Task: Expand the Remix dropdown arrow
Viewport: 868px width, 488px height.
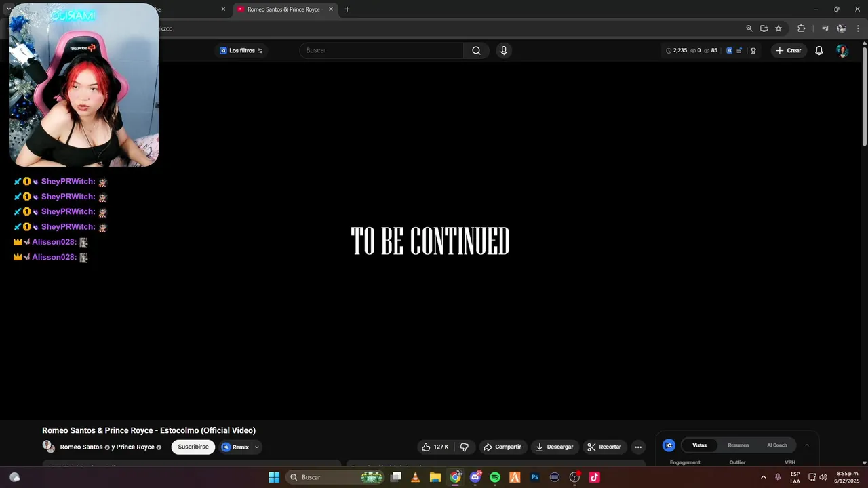Action: click(x=256, y=447)
